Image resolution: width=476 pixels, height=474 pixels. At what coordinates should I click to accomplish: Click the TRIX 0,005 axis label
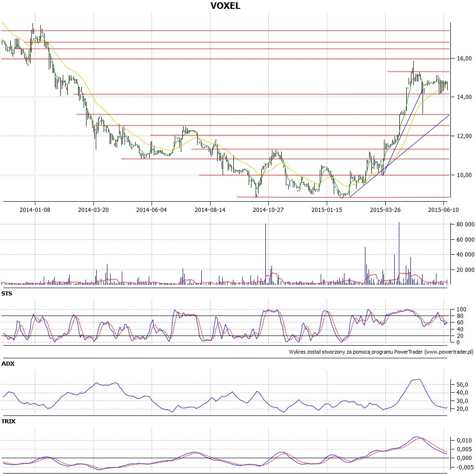(x=464, y=449)
